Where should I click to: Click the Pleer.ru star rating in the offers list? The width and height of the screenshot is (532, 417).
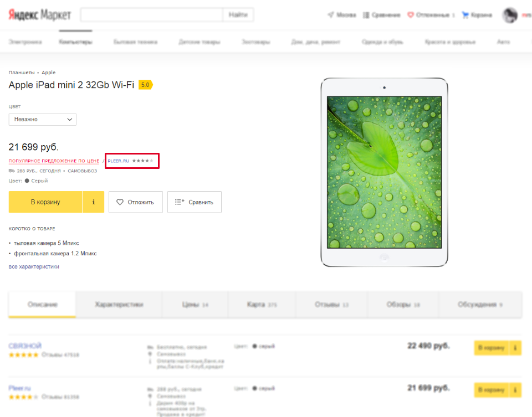(23, 397)
